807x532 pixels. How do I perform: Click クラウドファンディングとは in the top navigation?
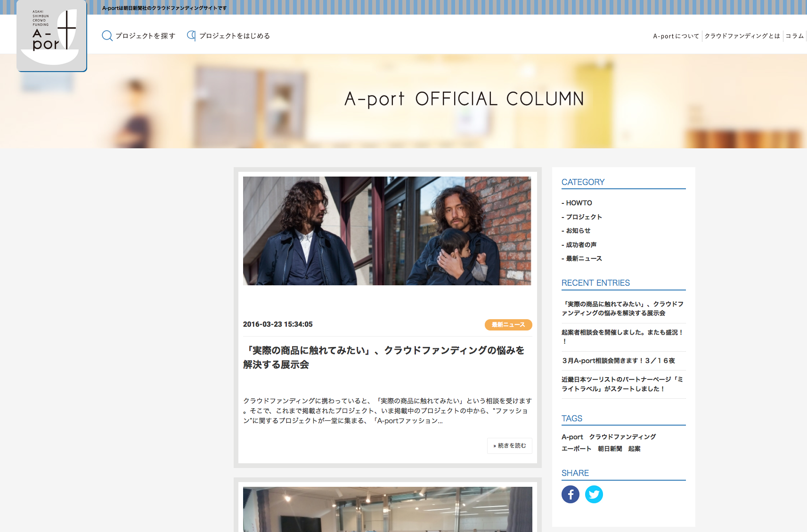(x=742, y=36)
